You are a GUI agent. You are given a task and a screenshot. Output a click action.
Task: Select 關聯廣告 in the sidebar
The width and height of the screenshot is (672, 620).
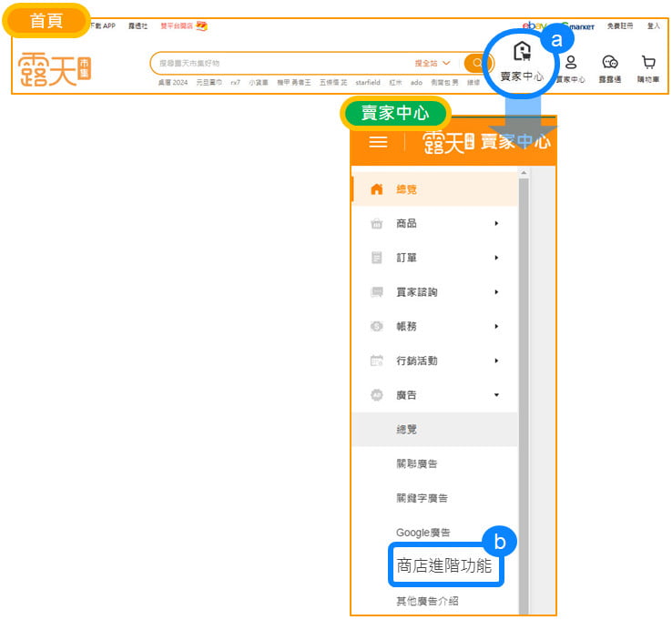(416, 463)
